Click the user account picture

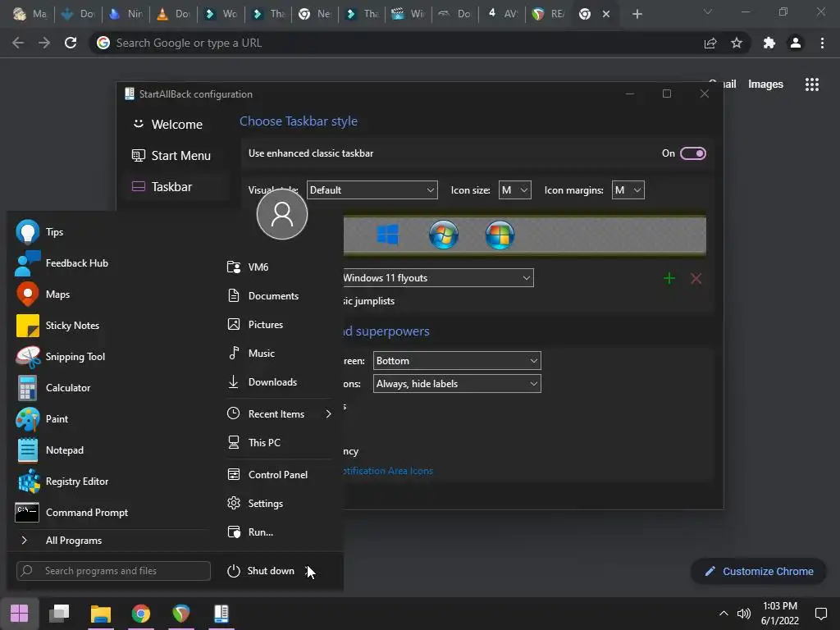coord(282,214)
